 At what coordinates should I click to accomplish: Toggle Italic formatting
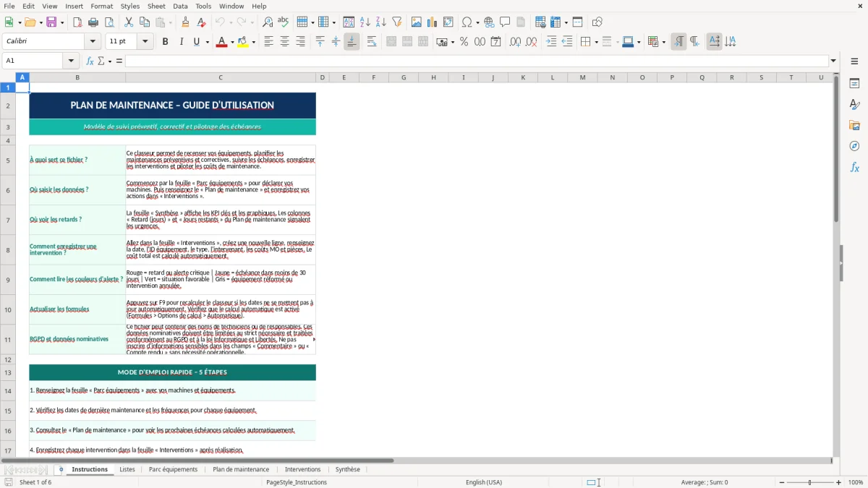point(181,42)
